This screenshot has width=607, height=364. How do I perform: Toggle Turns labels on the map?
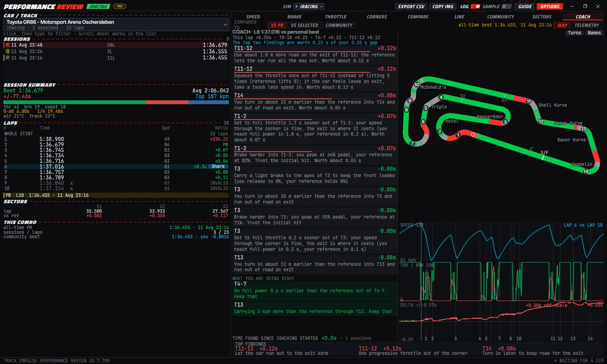point(574,33)
